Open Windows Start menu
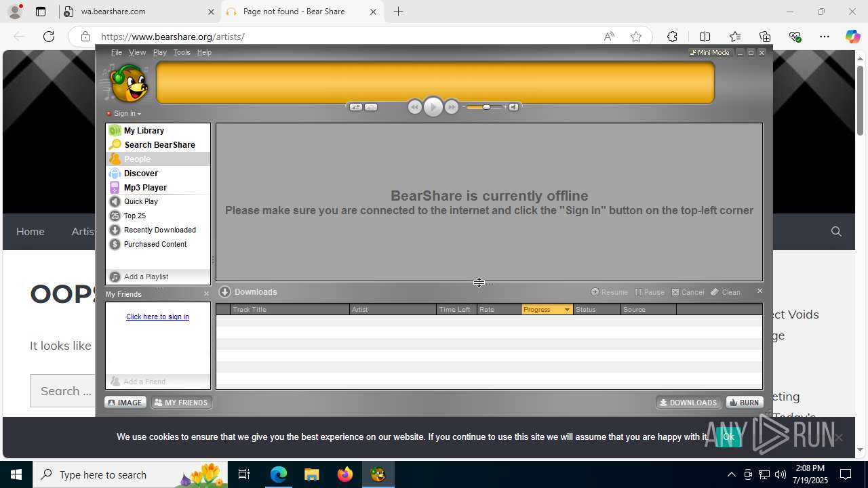868x488 pixels. tap(16, 474)
